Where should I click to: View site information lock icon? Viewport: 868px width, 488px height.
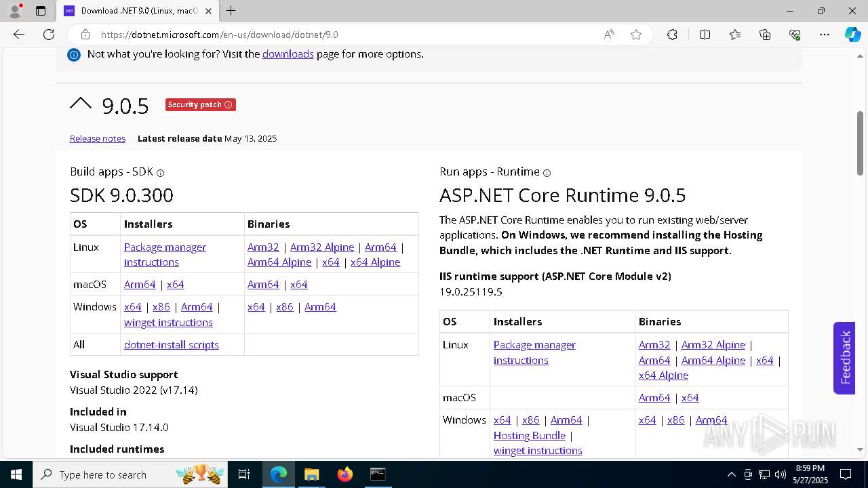pyautogui.click(x=85, y=35)
